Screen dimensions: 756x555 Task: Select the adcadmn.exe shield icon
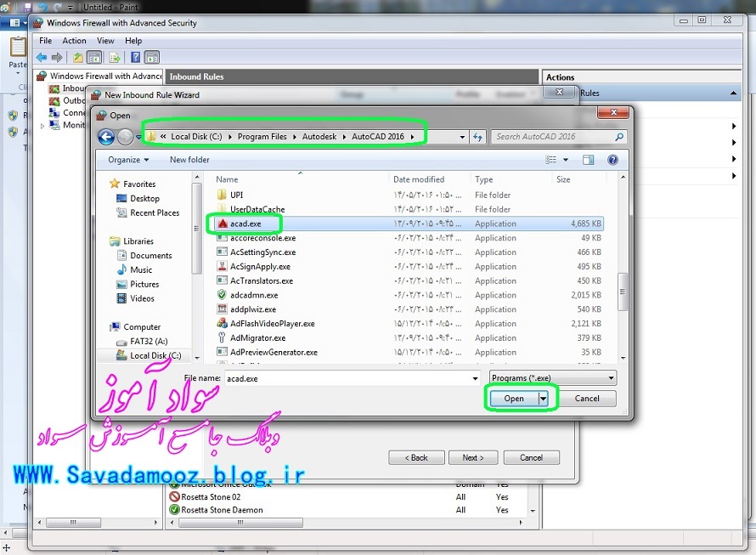click(222, 295)
